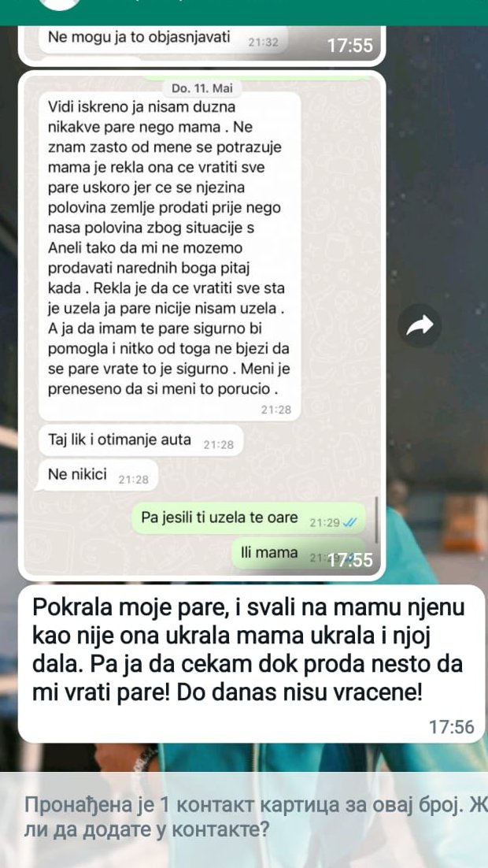Screen dimensions: 488x868
Task: Tap the forward arrow beside the screenshot
Action: pyautogui.click(x=420, y=325)
